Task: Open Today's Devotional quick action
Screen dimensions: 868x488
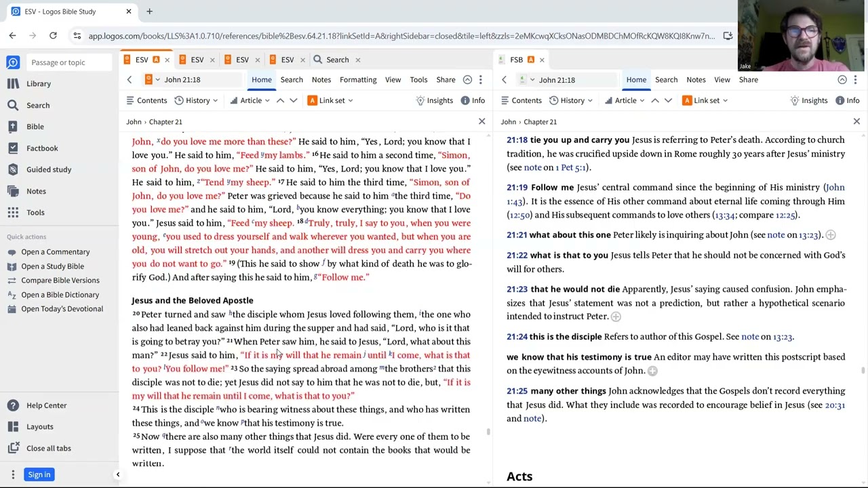Action: (56, 309)
